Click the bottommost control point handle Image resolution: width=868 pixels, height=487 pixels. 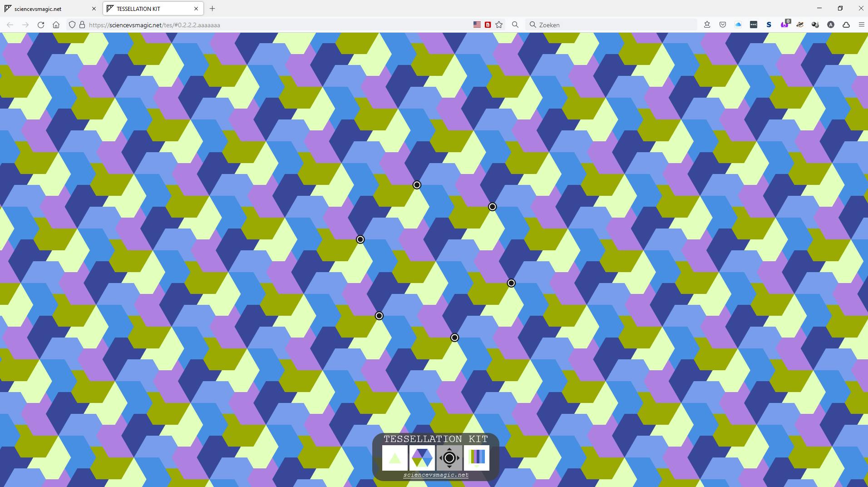454,338
